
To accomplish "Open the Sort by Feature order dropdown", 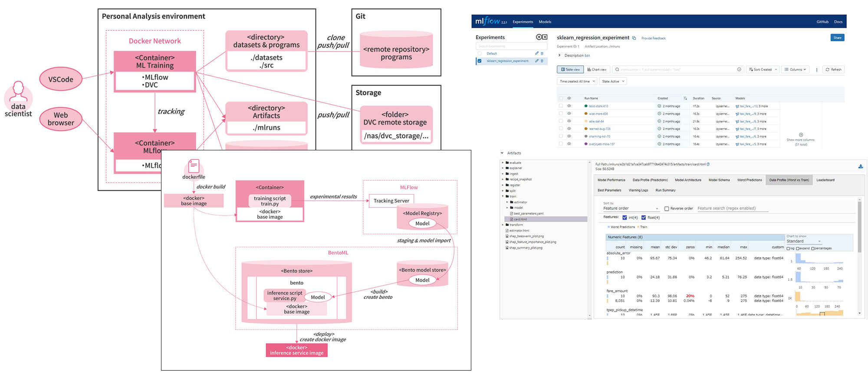I will [631, 209].
